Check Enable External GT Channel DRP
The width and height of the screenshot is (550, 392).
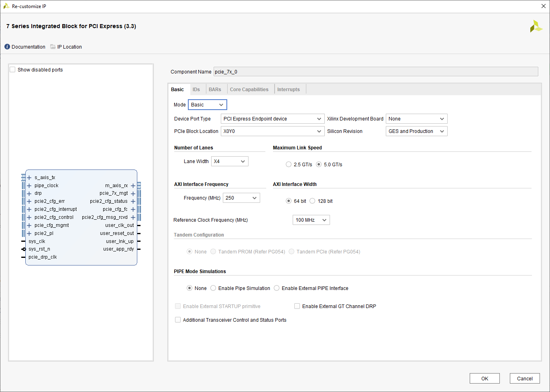coord(297,306)
